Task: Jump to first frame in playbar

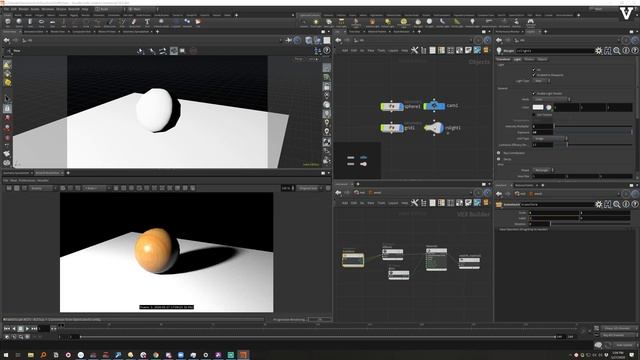Action: coord(7,329)
